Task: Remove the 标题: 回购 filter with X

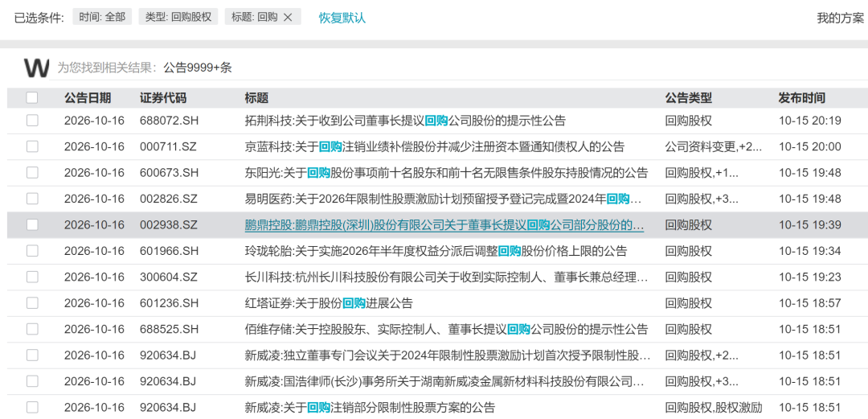Action: click(288, 17)
